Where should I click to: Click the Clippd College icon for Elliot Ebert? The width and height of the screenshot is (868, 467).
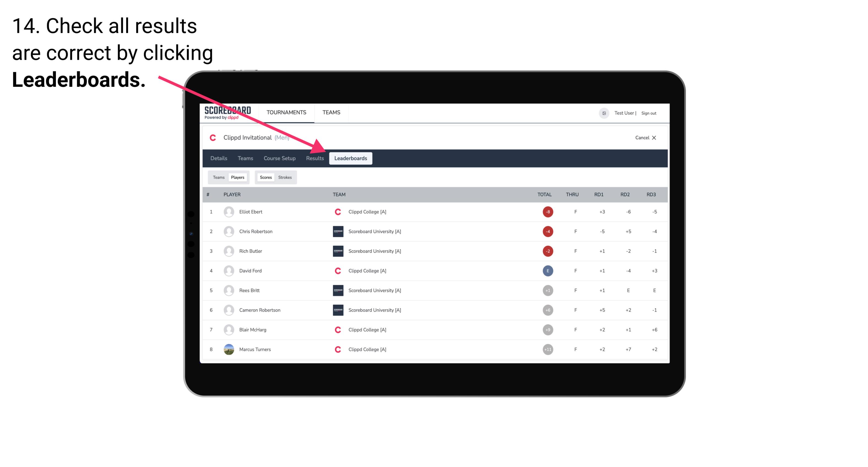click(336, 212)
